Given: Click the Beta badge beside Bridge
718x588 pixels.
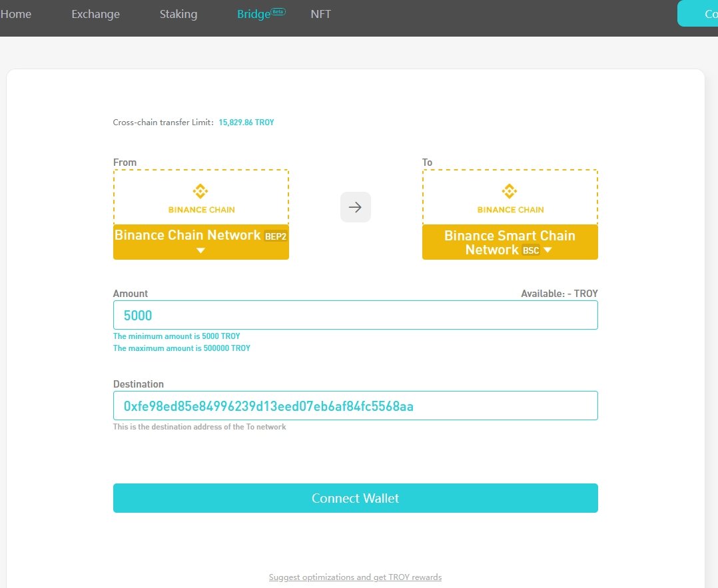Looking at the screenshot, I should point(278,11).
